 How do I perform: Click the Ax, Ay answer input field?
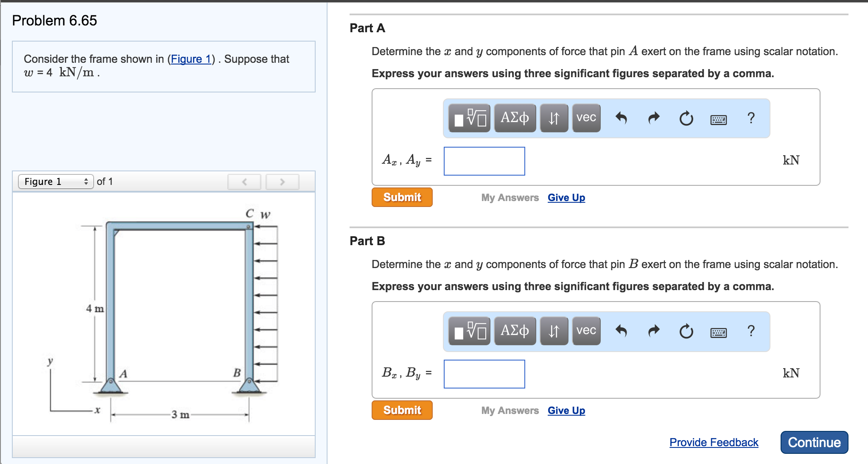[484, 161]
